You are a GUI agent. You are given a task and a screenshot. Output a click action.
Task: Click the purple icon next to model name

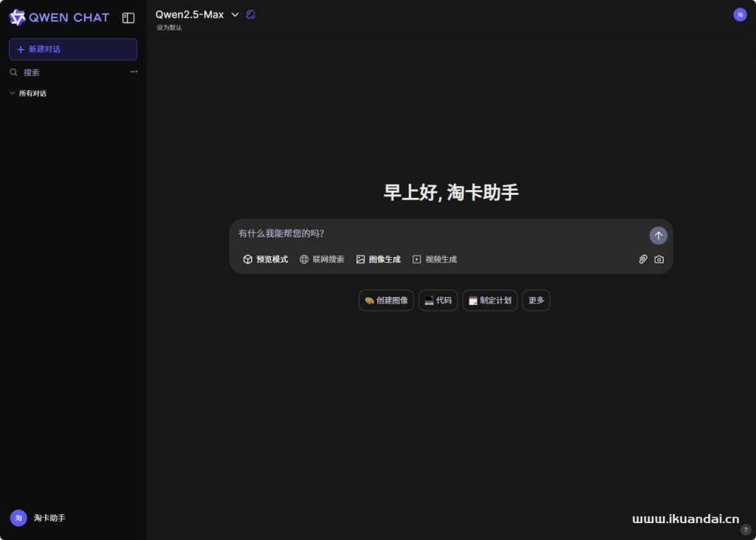tap(251, 15)
